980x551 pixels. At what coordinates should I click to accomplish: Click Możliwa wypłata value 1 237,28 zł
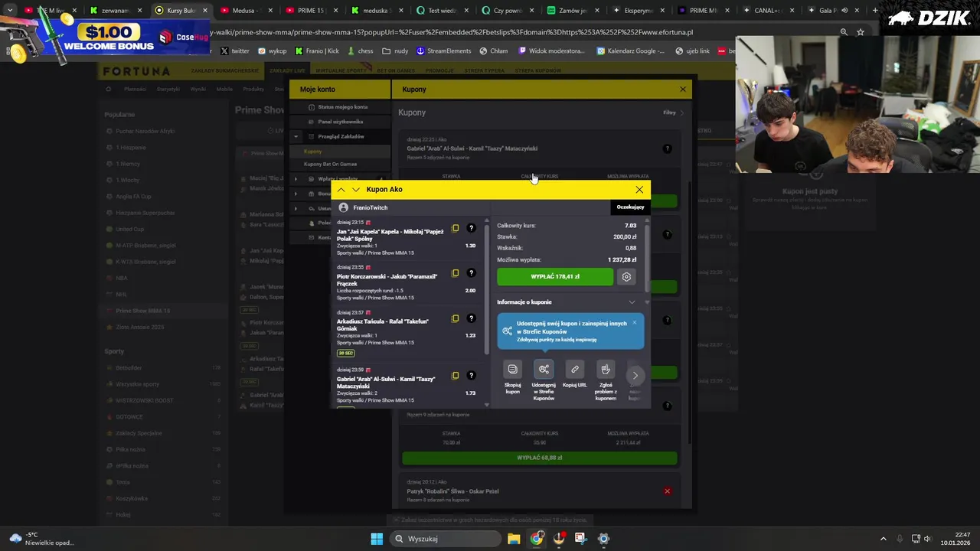pos(622,259)
